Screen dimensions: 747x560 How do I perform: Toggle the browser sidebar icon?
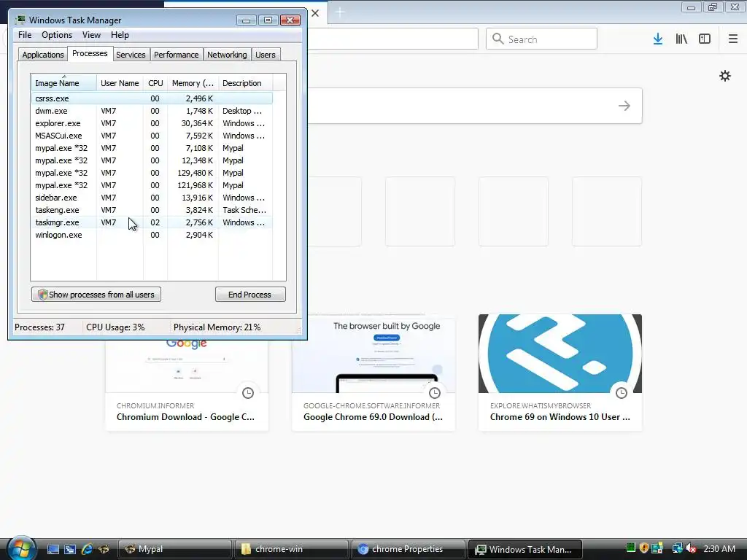pyautogui.click(x=705, y=39)
